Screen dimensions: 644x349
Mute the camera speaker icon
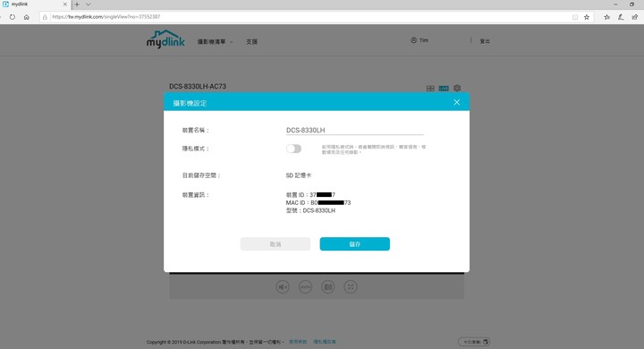point(283,287)
